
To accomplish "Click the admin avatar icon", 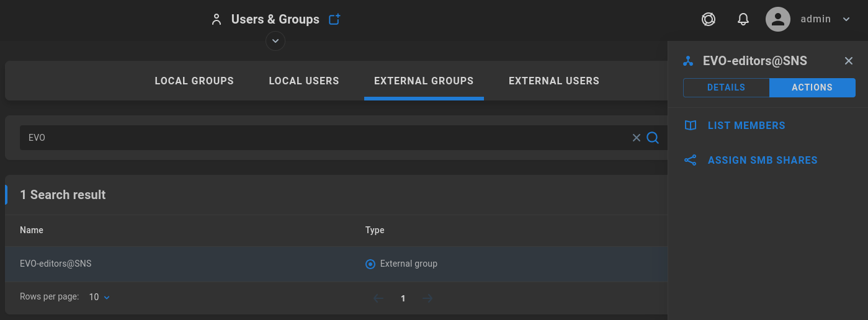I will pyautogui.click(x=777, y=19).
